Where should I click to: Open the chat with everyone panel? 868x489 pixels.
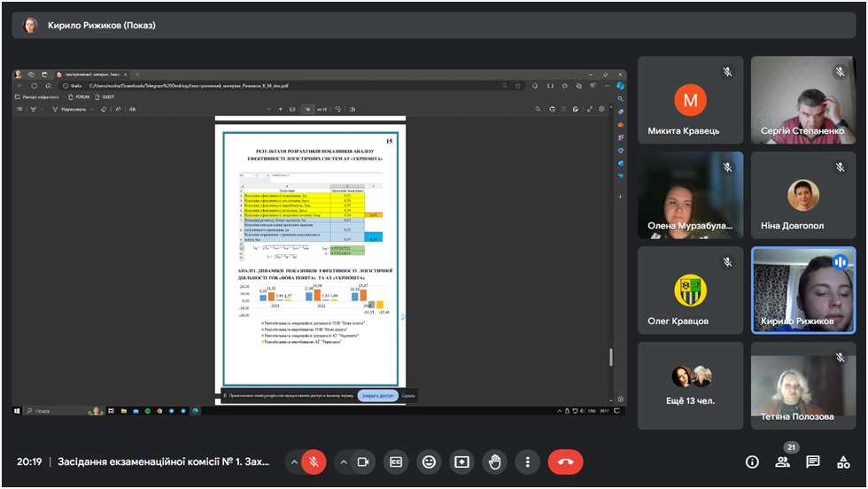812,462
